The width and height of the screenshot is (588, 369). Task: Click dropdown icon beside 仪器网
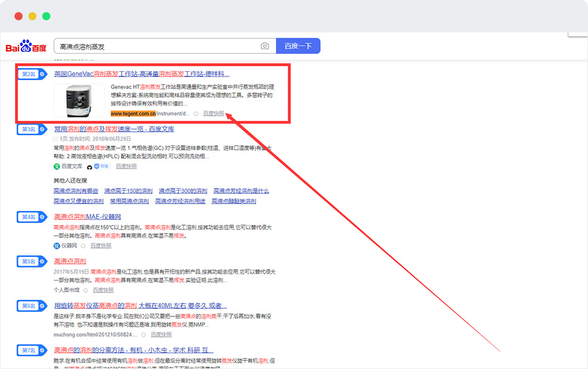(83, 246)
